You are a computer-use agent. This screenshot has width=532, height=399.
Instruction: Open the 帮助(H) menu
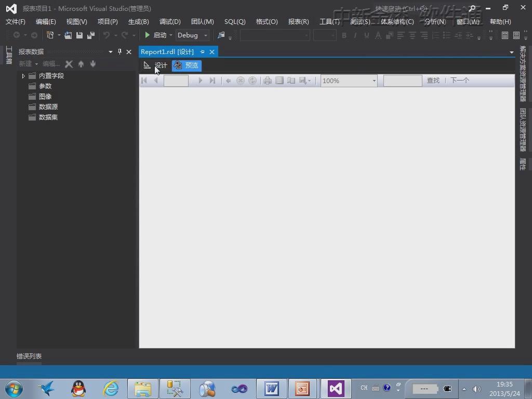pyautogui.click(x=500, y=22)
